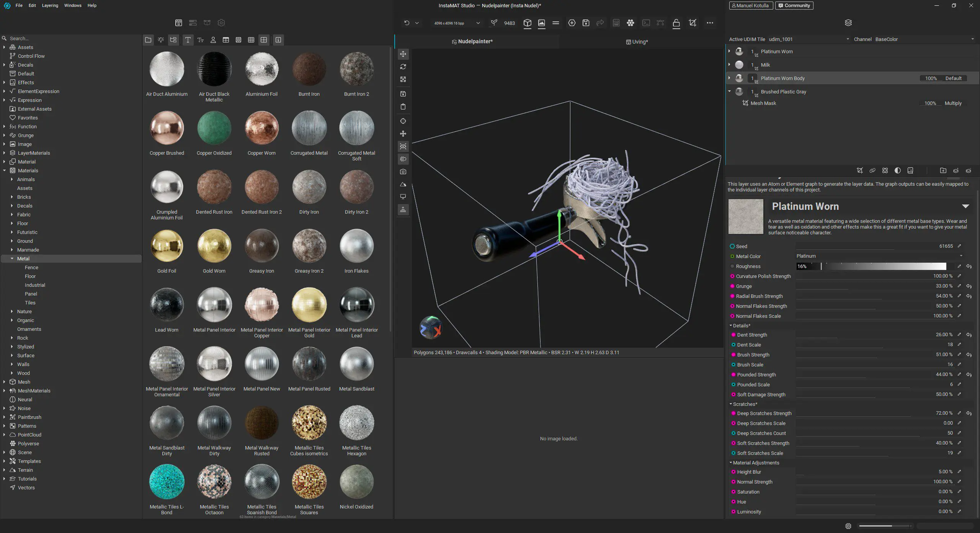
Task: Toggle the viewport eye visibility icon
Action: point(403,146)
